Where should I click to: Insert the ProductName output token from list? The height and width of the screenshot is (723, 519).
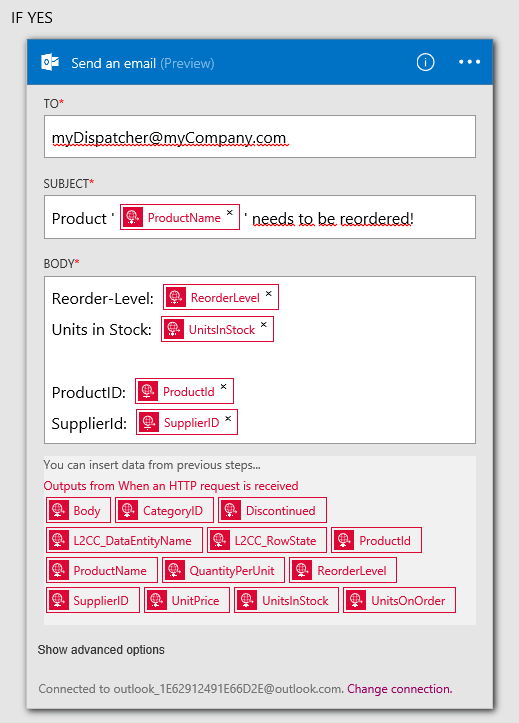click(102, 570)
